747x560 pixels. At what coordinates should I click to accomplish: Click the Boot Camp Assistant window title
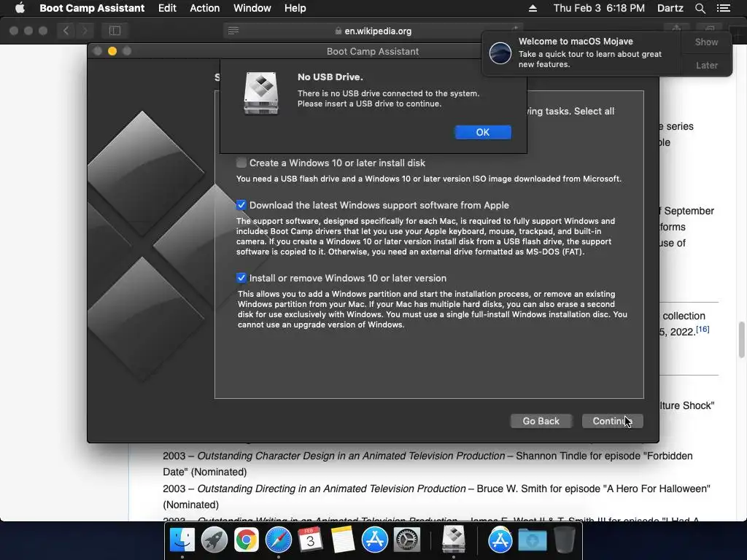pyautogui.click(x=373, y=52)
